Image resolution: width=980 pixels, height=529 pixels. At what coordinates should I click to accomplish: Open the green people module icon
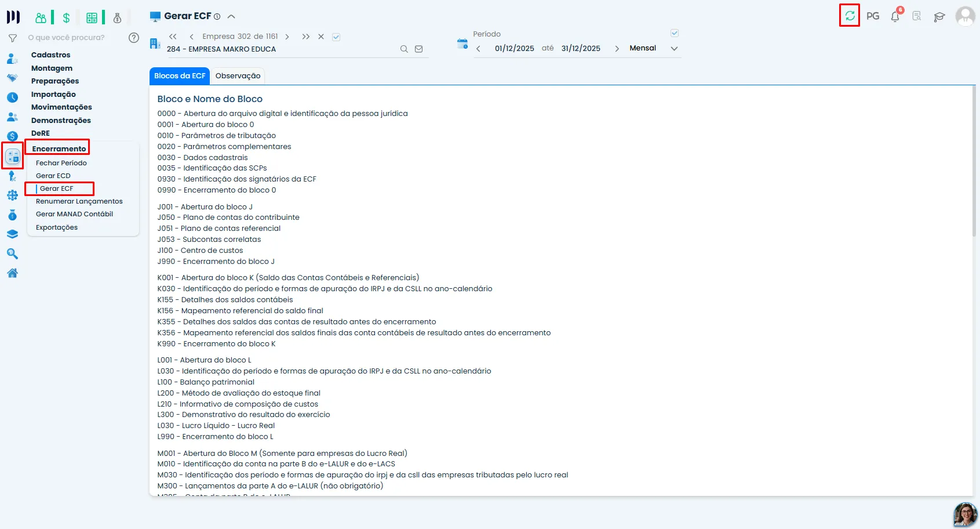click(x=41, y=18)
